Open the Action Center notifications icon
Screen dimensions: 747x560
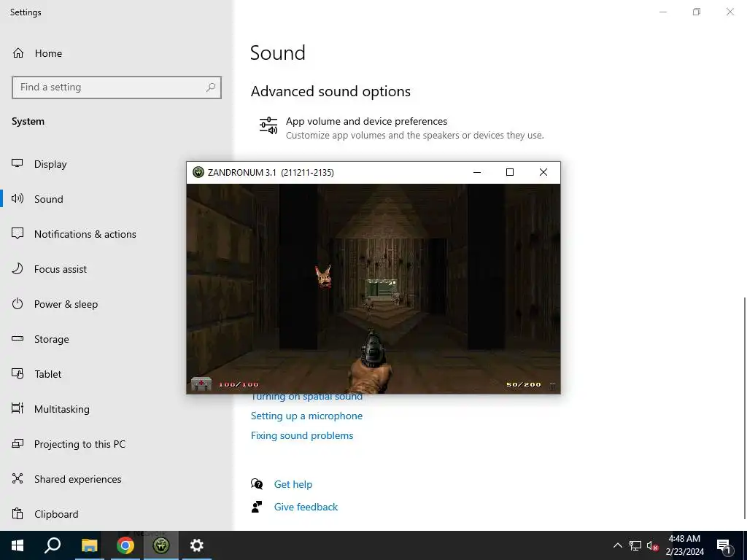click(x=724, y=545)
